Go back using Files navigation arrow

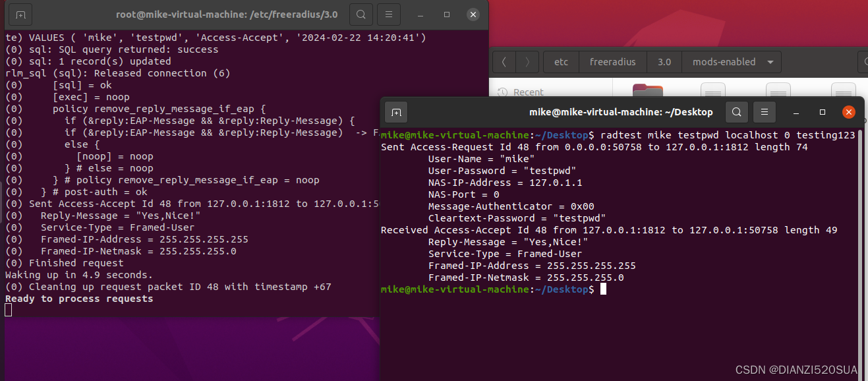coord(504,61)
